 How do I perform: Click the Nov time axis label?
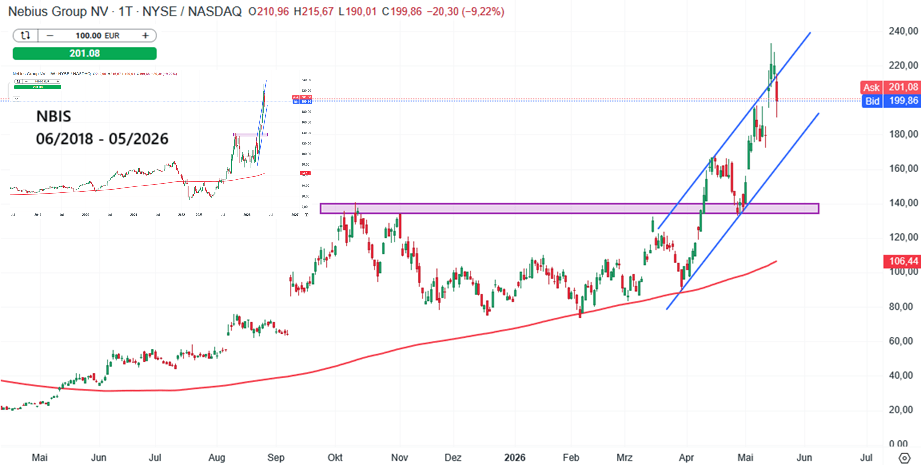coord(400,457)
